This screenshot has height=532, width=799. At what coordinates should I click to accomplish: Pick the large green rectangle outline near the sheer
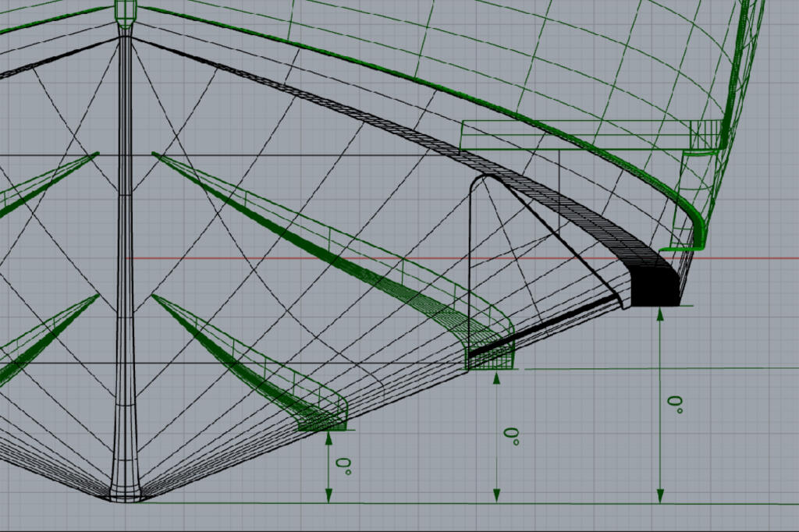click(x=591, y=135)
